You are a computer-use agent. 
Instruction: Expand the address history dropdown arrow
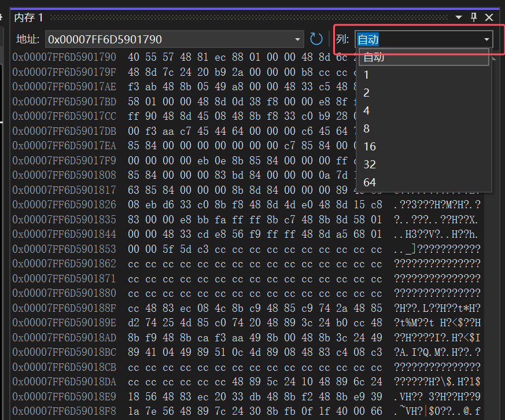[297, 39]
